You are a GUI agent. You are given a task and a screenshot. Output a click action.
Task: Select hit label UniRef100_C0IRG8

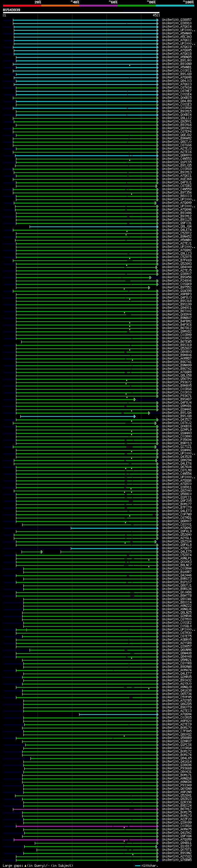(177, 108)
